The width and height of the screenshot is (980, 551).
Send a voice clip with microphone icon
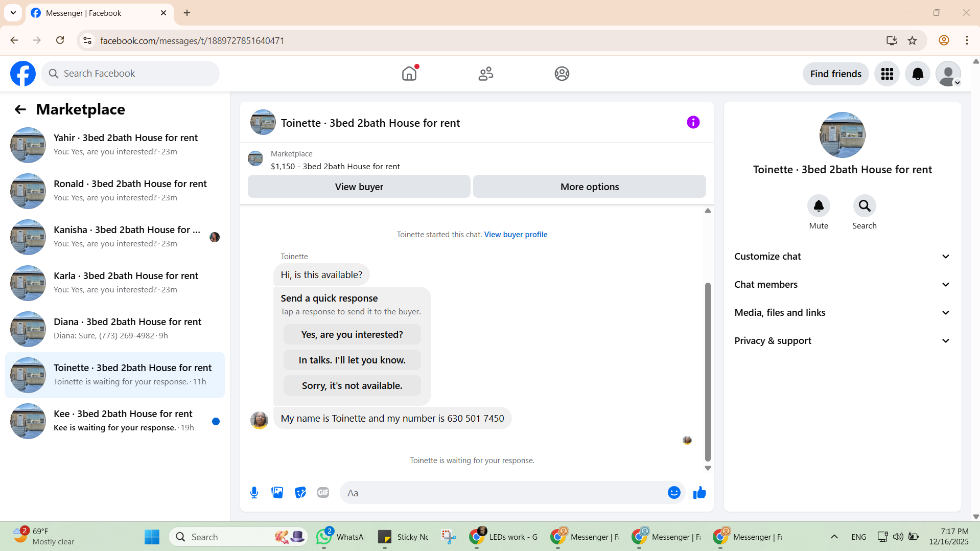tap(254, 493)
